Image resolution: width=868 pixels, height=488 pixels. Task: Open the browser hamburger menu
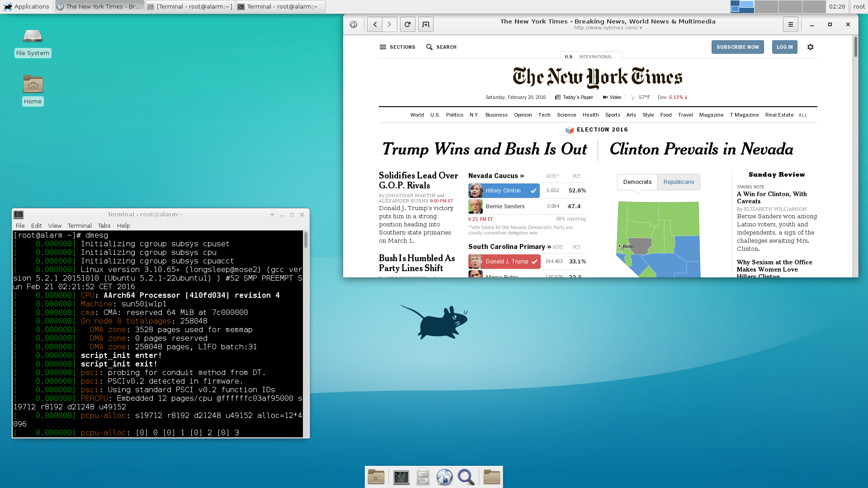point(790,24)
